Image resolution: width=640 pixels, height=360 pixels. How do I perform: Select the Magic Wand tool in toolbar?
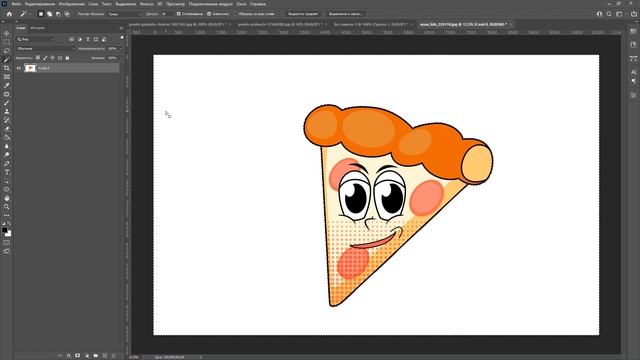(x=7, y=59)
